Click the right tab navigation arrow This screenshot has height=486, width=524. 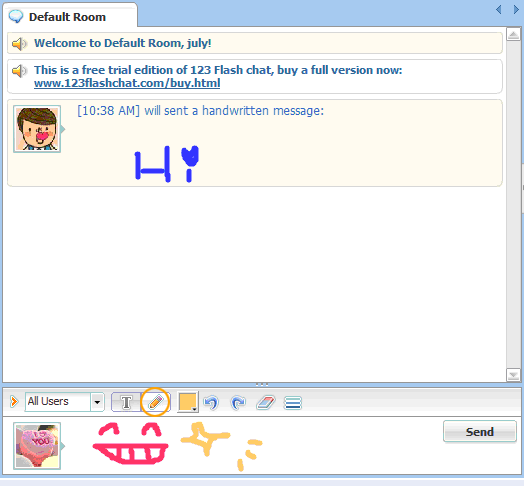click(x=516, y=9)
